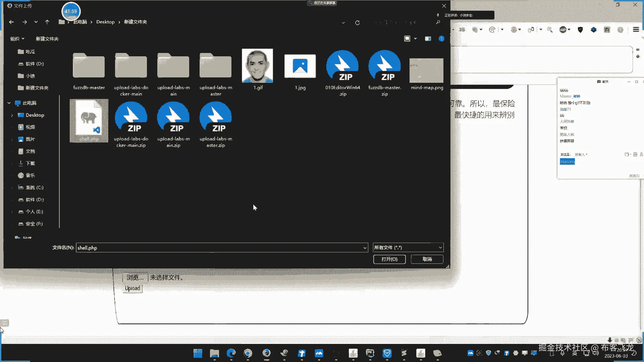The image size is (644, 362).
Task: Toggle the preview pane icon
Action: click(x=428, y=39)
